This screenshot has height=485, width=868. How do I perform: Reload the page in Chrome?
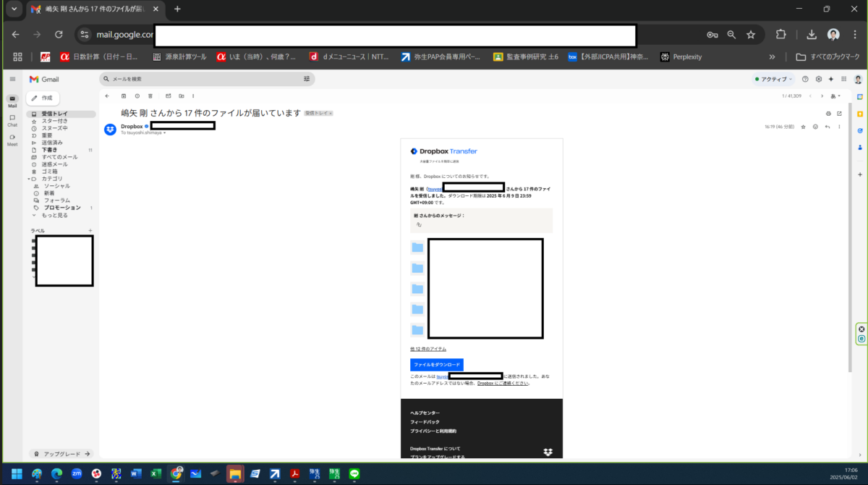tap(59, 34)
